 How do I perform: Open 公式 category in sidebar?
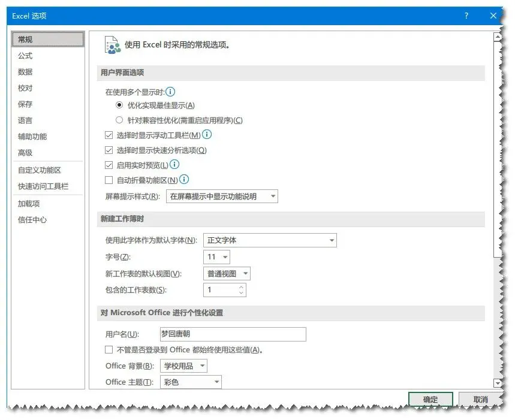tap(48, 56)
